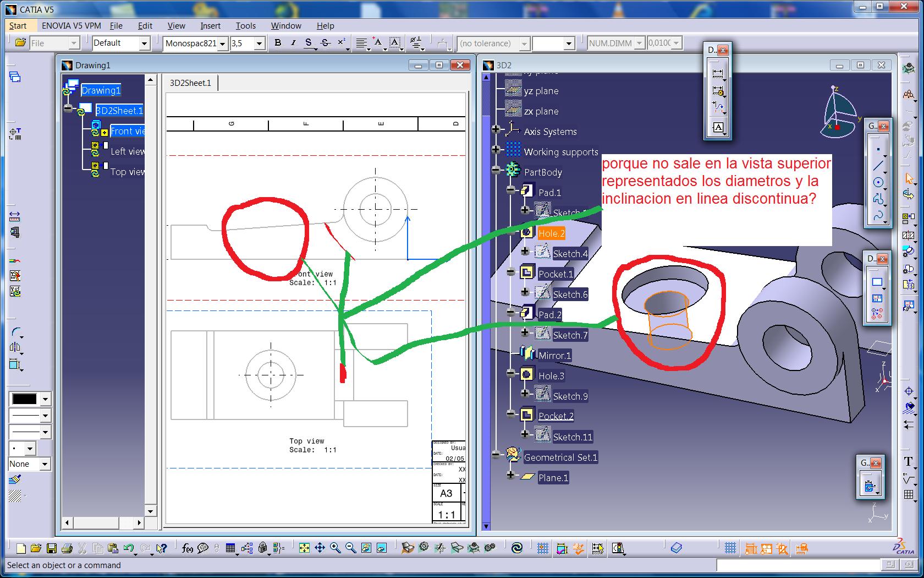Screen dimensions: 924x578
Task: Click the blue spiral Update icon
Action: click(x=517, y=548)
